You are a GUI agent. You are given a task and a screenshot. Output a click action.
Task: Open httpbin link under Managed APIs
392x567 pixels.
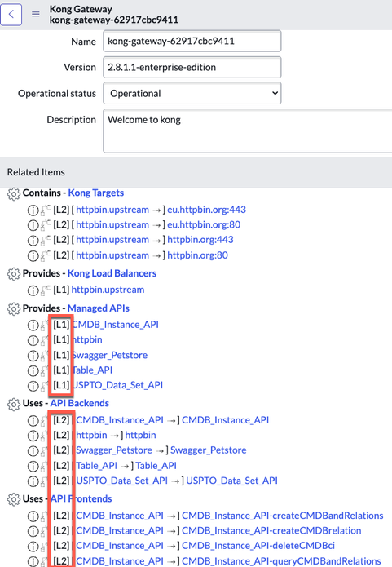(86, 339)
